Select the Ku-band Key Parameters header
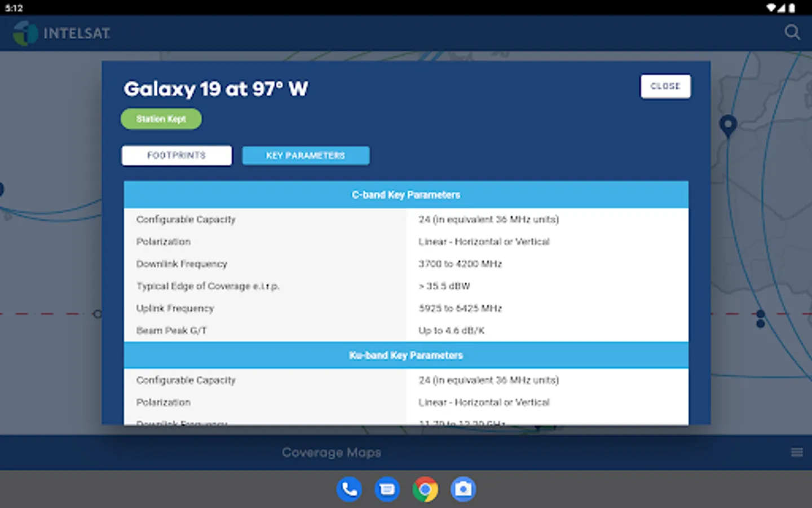This screenshot has width=812, height=508. click(x=406, y=355)
